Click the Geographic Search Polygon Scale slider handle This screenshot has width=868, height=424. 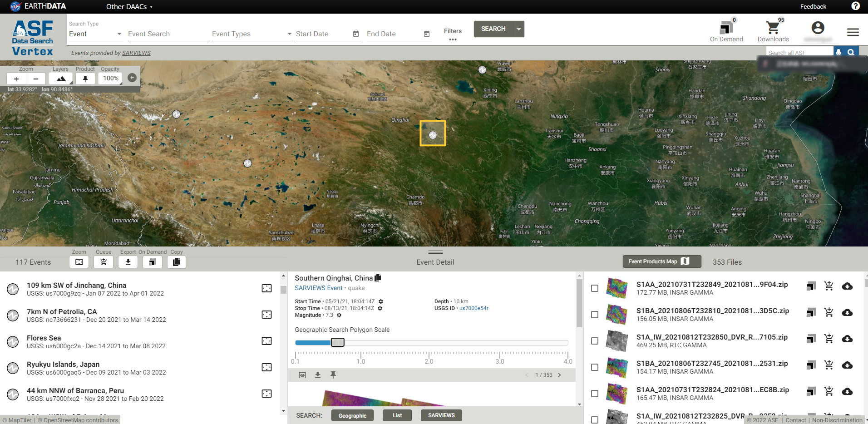(x=337, y=342)
